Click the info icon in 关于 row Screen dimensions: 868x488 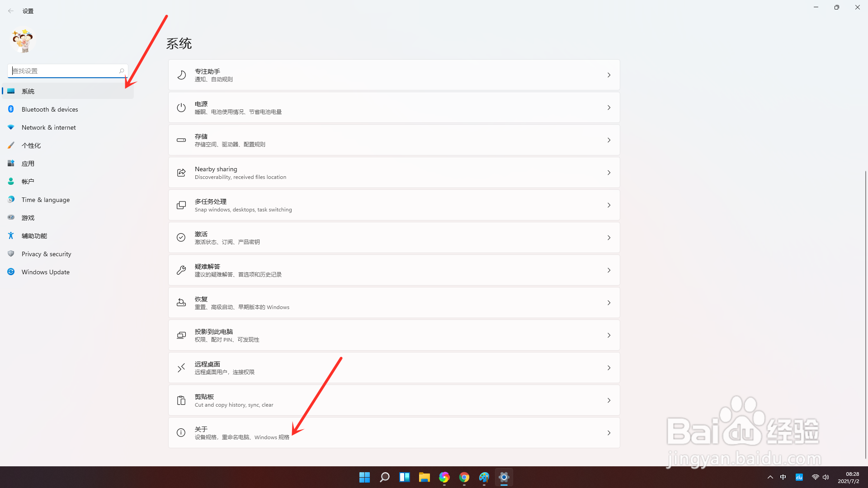181,433
